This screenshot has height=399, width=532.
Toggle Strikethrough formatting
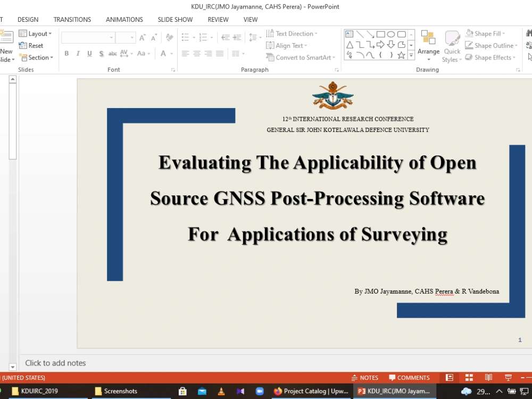click(112, 54)
